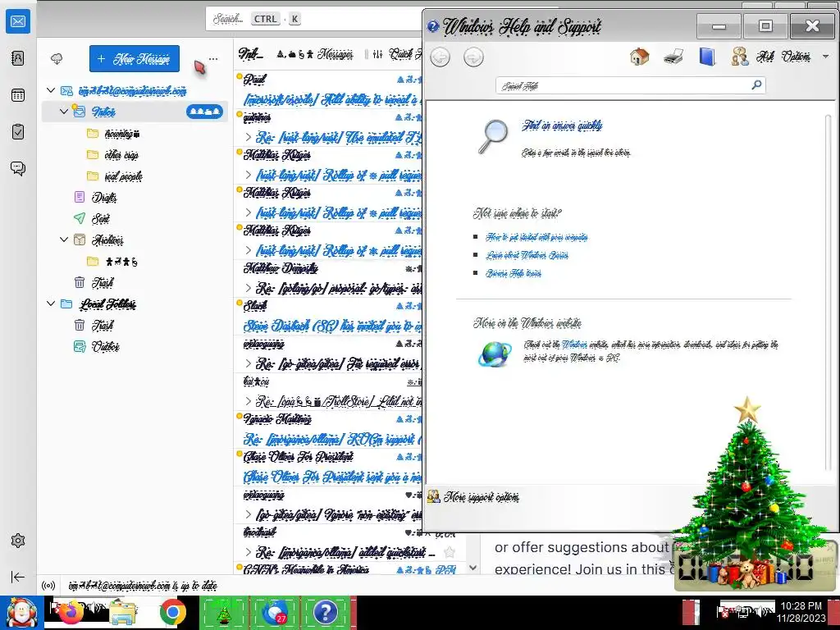
Task: Star the ollama "added quickstart" message
Action: (450, 552)
